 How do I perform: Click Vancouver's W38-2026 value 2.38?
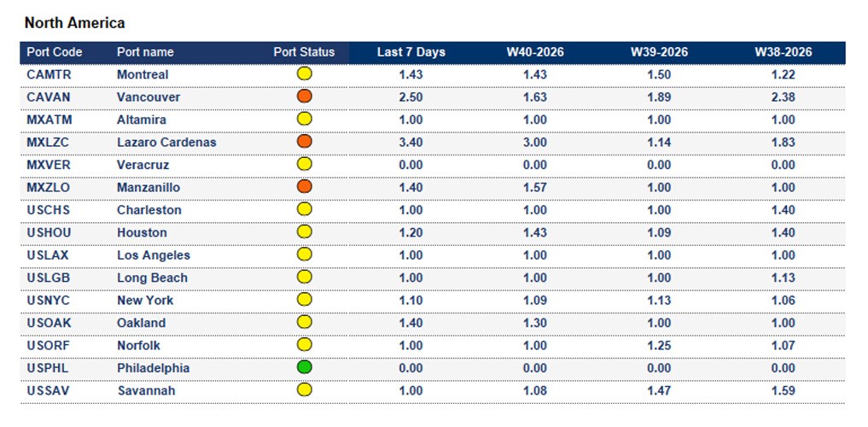[x=784, y=97]
